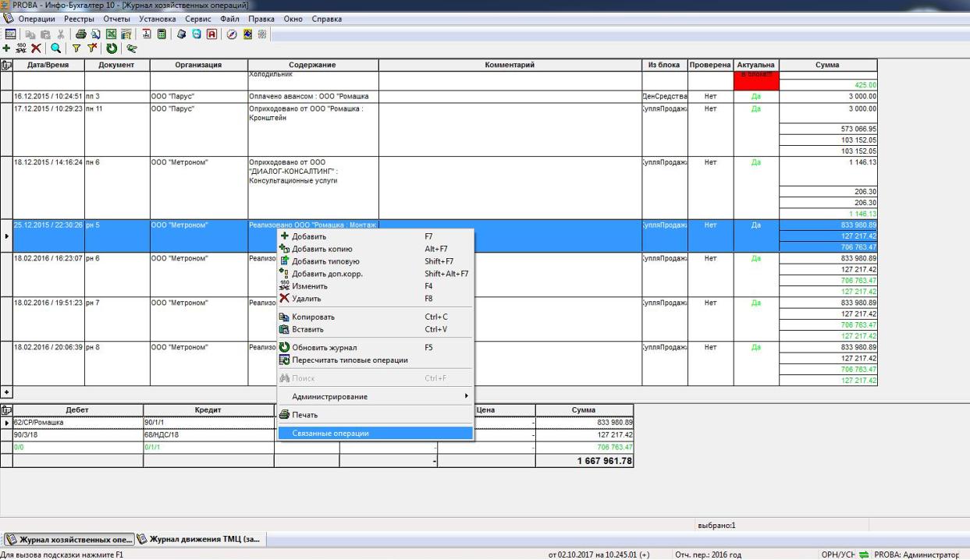
Task: Choose Вставить in the context menu
Action: point(375,329)
